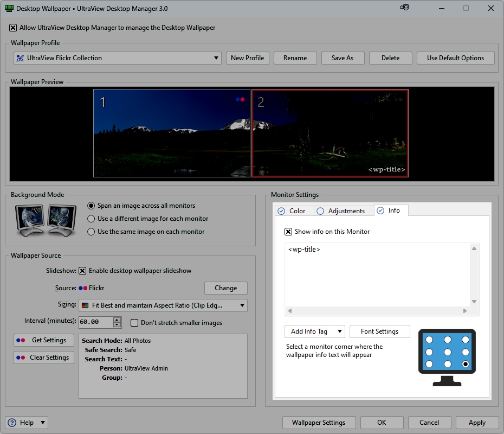This screenshot has width=504, height=434.
Task: Open the Wallpaper Profile dropdown
Action: (x=216, y=58)
